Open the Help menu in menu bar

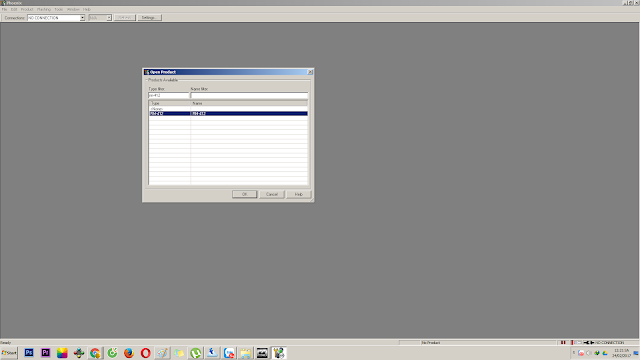click(87, 9)
